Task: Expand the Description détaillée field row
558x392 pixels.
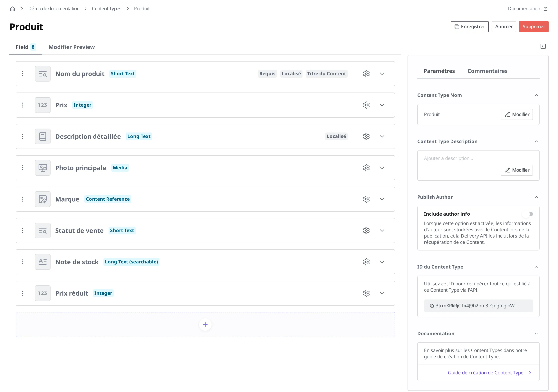Action: point(382,136)
